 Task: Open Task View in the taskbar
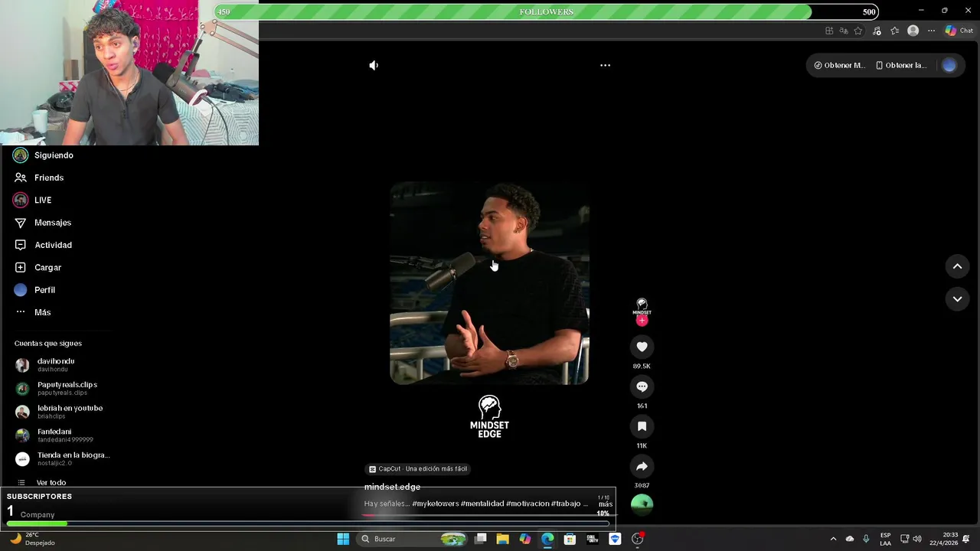pos(481,539)
